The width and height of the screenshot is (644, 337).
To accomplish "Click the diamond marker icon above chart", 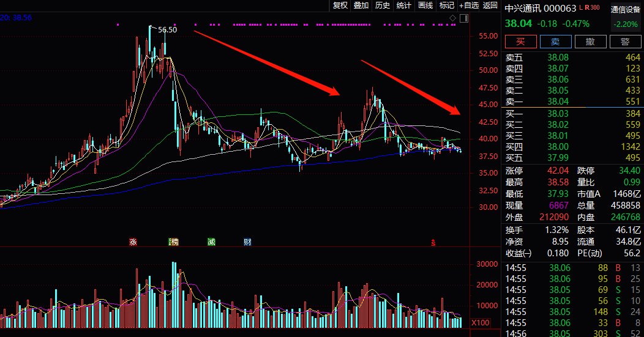I will coord(452,18).
